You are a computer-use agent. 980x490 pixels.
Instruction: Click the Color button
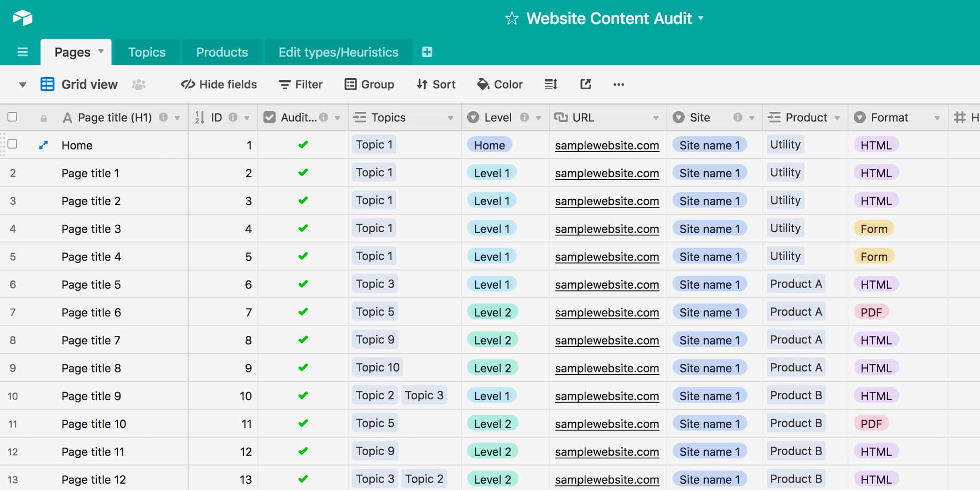500,84
